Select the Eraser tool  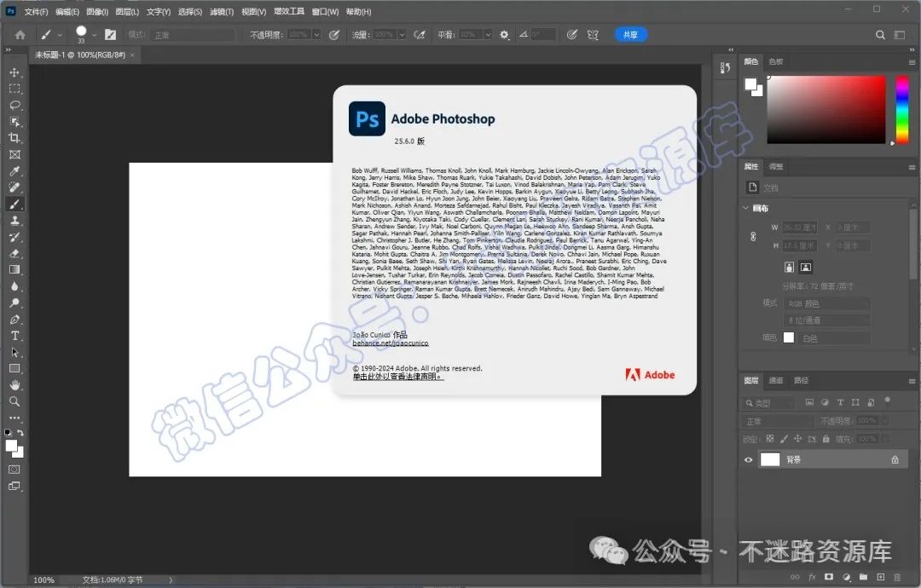point(14,253)
